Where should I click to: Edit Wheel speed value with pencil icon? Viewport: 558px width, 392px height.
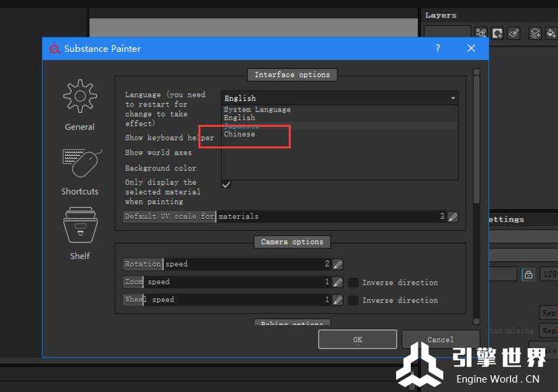click(337, 300)
